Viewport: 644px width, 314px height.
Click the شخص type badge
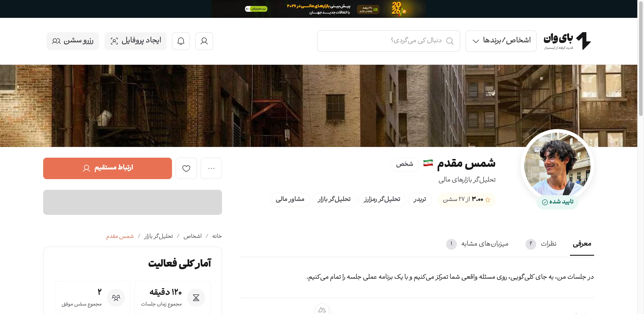(x=405, y=165)
